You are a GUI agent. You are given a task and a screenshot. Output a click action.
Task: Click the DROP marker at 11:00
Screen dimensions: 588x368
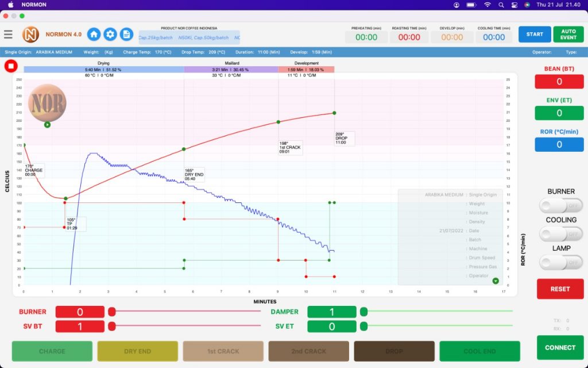pyautogui.click(x=334, y=113)
